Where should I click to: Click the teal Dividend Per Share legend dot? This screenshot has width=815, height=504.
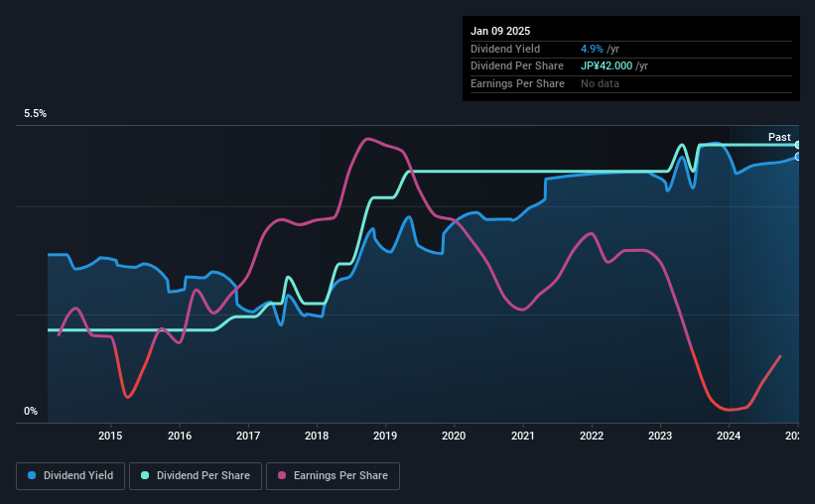point(145,475)
